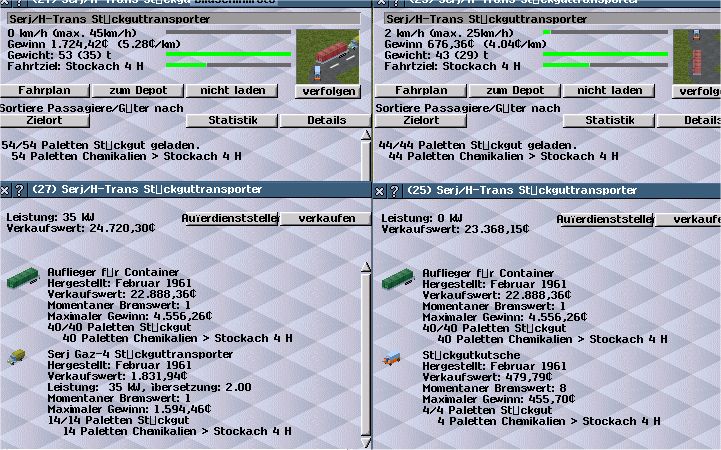This screenshot has height=450, width=721.
Task: Click '54 Paletten Chemikalien > Stockach 4 H'
Action: tap(126, 156)
